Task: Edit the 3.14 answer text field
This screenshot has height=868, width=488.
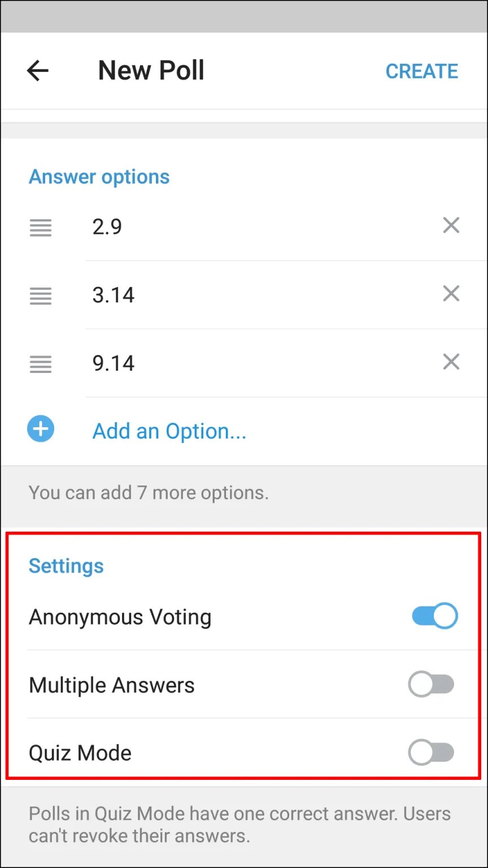Action: pos(260,295)
